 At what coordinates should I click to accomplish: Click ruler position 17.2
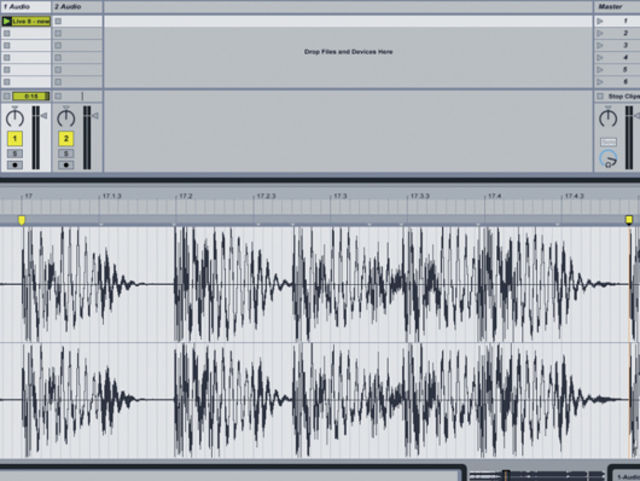coord(186,196)
